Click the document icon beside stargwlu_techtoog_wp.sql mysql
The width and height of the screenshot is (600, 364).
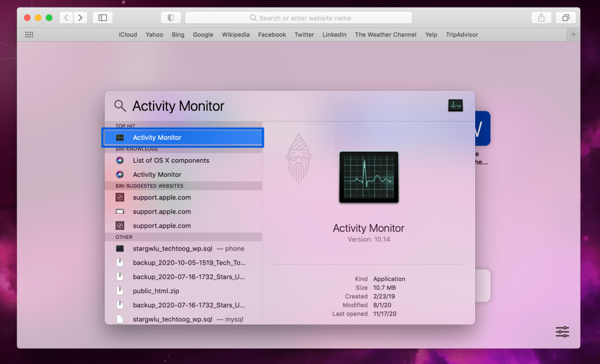tap(120, 319)
